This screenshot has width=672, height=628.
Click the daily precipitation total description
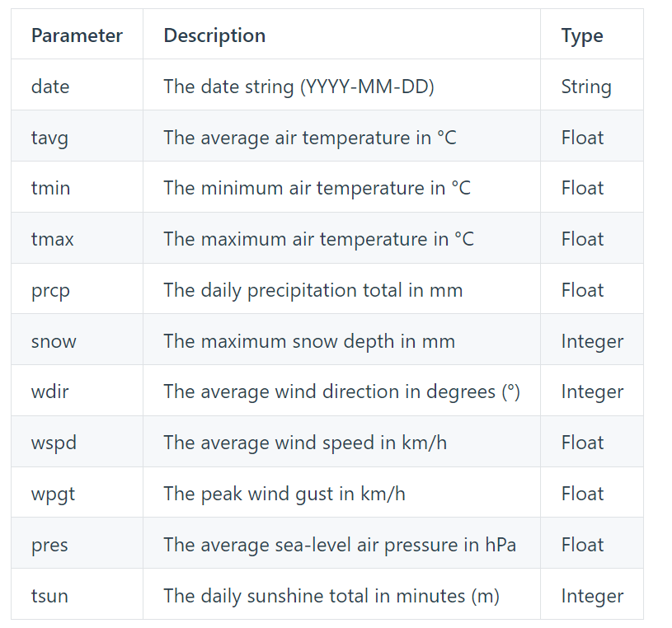point(313,291)
